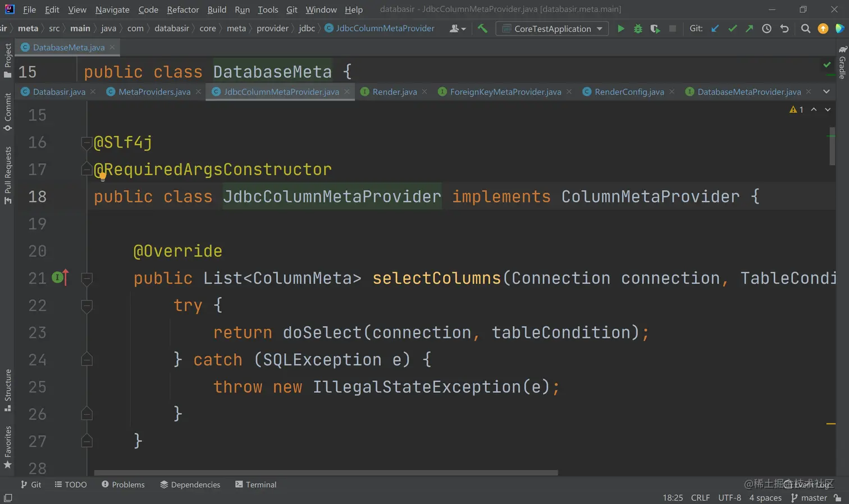849x504 pixels.
Task: Go to previous highlighted error arrow
Action: pyautogui.click(x=814, y=109)
